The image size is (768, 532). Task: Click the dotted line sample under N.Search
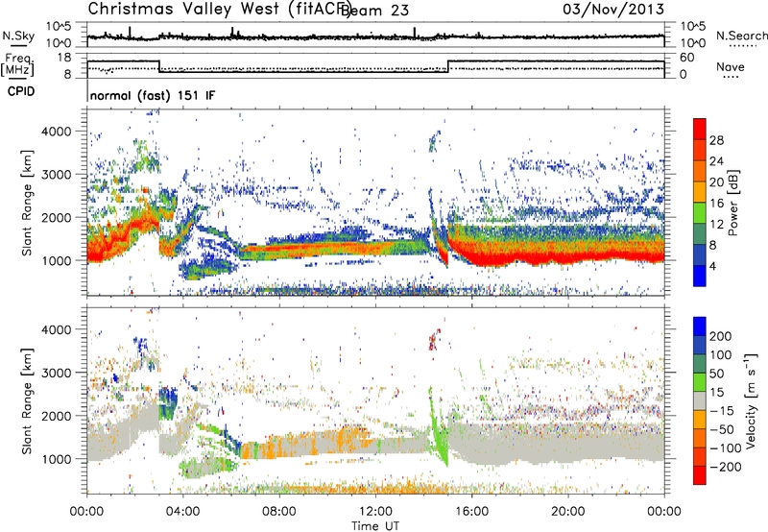pos(742,46)
